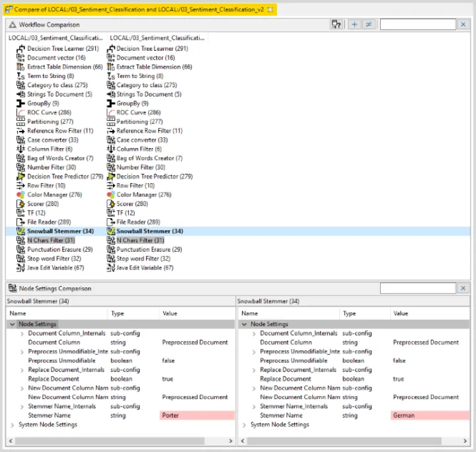The image size is (476, 452).
Task: Click the Decision Tree Learner icon in left column
Action: coord(20,48)
